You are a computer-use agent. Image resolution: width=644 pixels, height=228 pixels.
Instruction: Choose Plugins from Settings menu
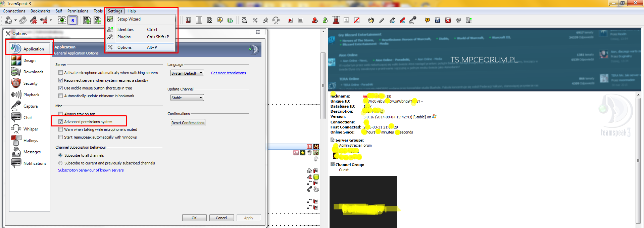tap(141, 37)
